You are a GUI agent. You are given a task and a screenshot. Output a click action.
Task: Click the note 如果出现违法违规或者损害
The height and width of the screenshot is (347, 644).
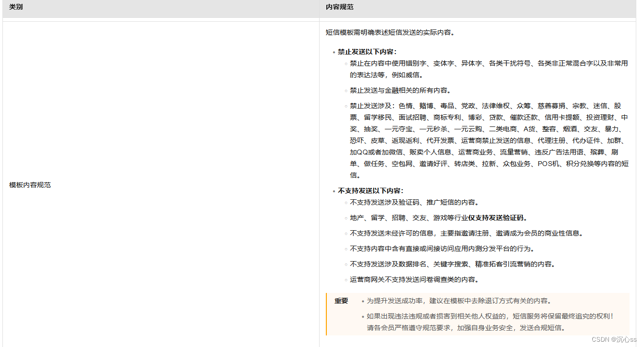click(x=490, y=316)
